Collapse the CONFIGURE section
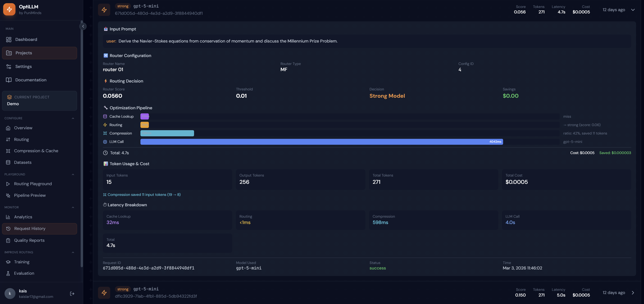 coord(73,118)
